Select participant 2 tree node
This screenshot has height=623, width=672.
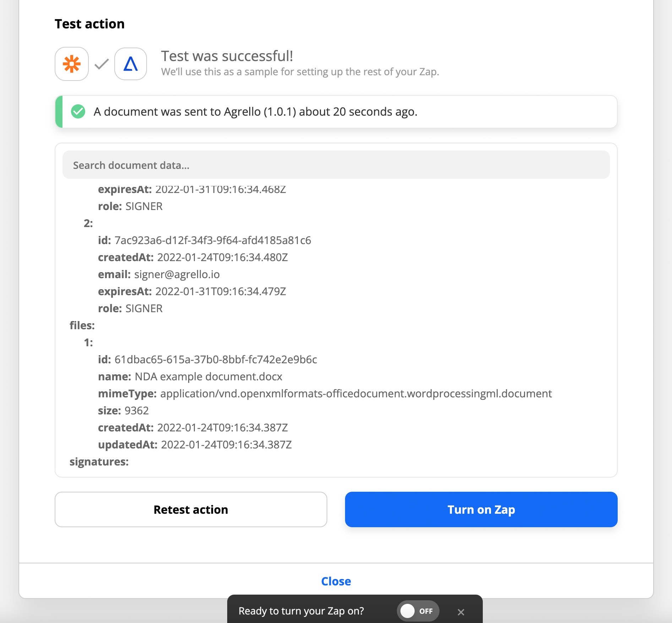click(x=88, y=223)
